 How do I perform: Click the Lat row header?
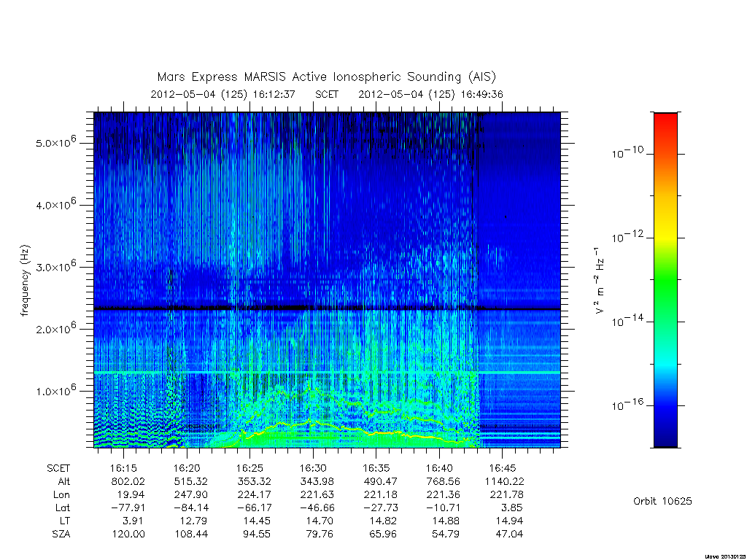click(63, 507)
